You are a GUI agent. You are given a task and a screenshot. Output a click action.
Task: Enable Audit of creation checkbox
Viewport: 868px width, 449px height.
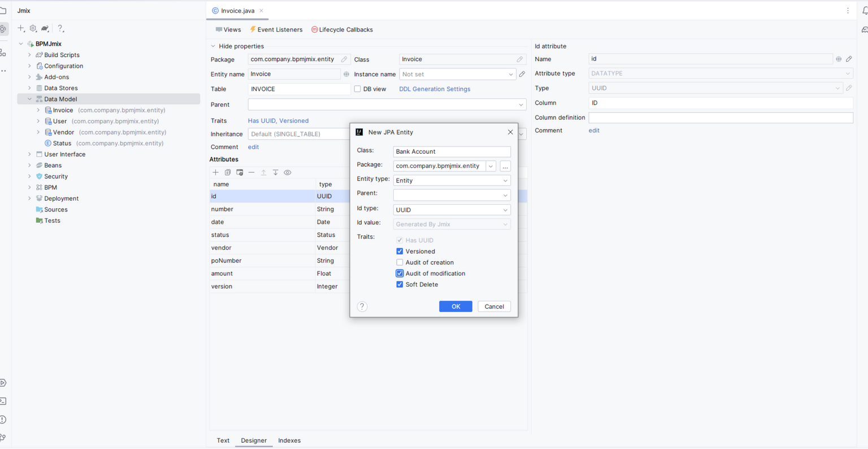(x=400, y=262)
